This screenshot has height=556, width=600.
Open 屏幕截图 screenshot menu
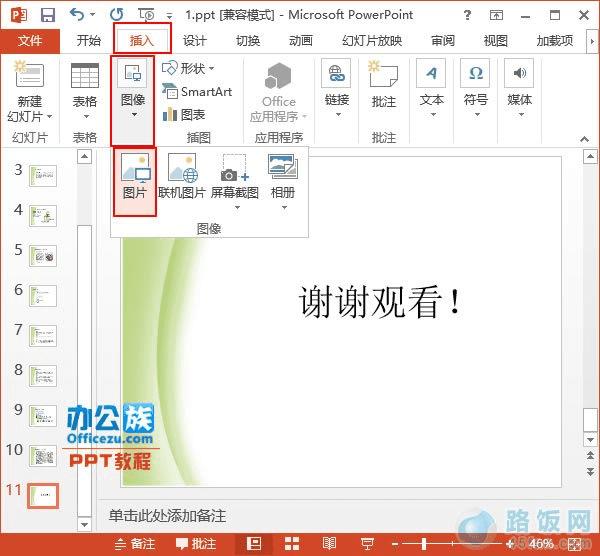235,181
